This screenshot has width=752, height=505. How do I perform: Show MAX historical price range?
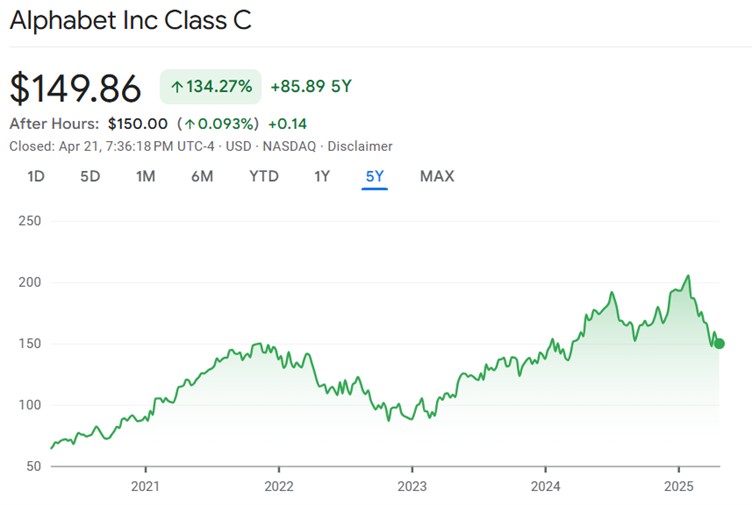[x=437, y=176]
